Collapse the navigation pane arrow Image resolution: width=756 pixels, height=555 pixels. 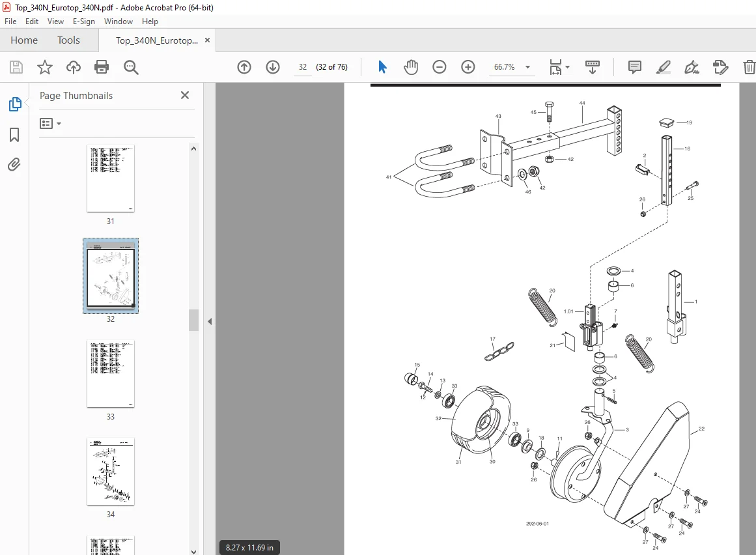(x=210, y=321)
